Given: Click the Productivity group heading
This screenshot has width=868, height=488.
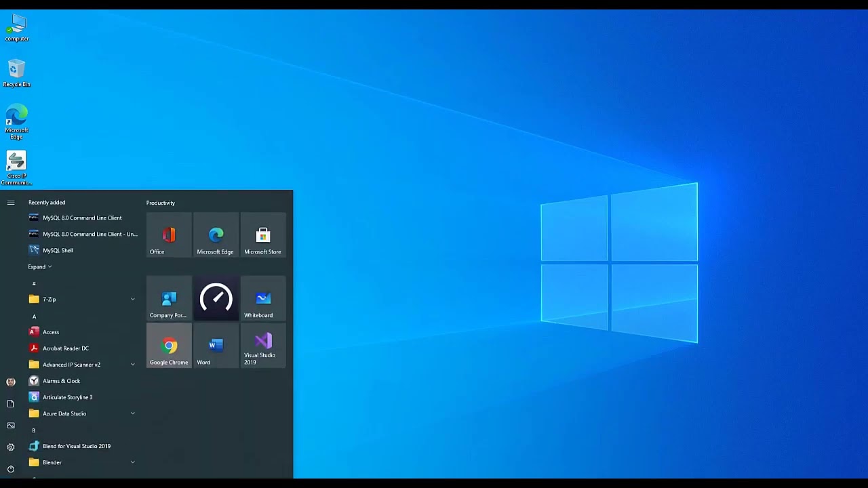Looking at the screenshot, I should [x=161, y=203].
